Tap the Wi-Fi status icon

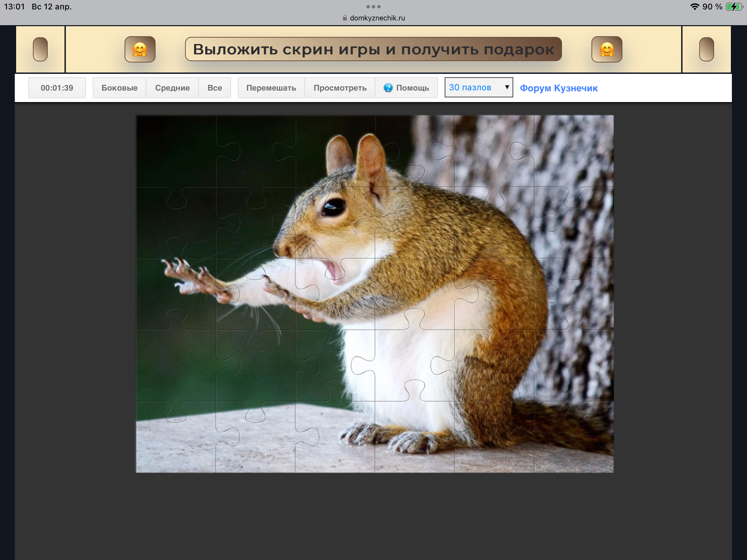click(694, 7)
